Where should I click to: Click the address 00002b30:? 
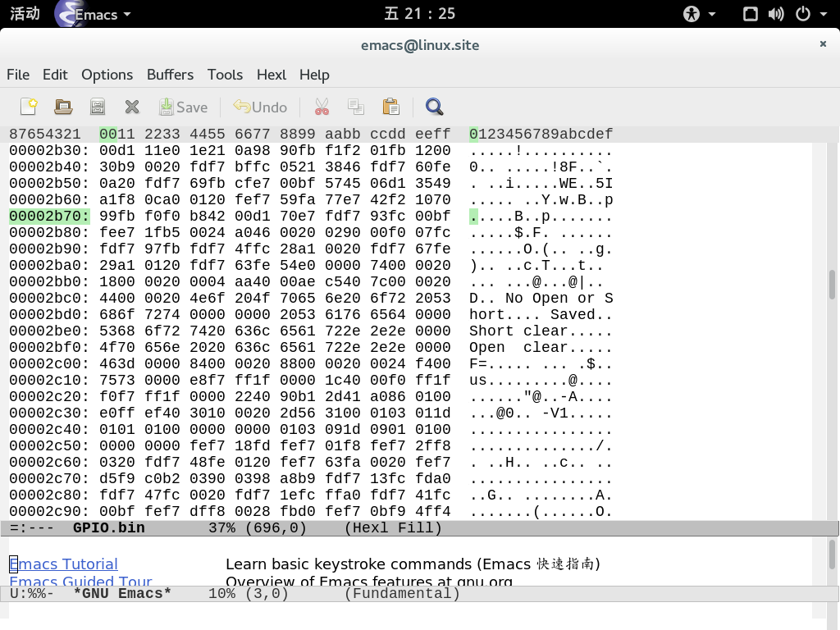[x=49, y=151]
